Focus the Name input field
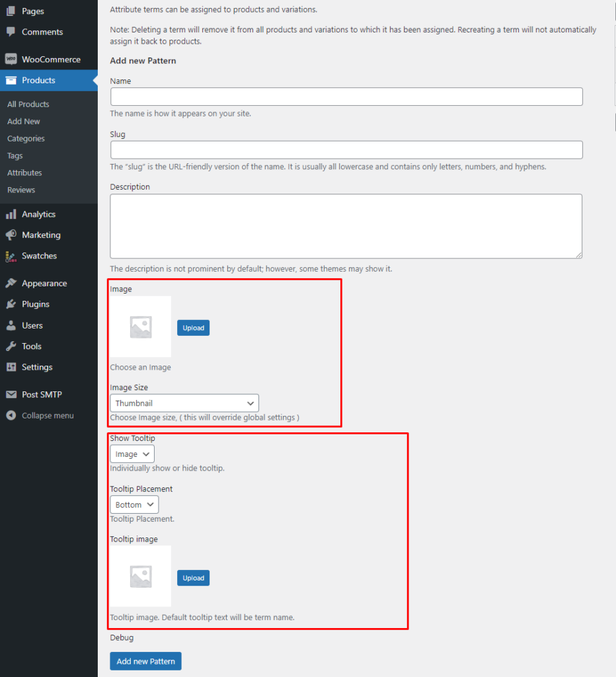 coord(346,97)
